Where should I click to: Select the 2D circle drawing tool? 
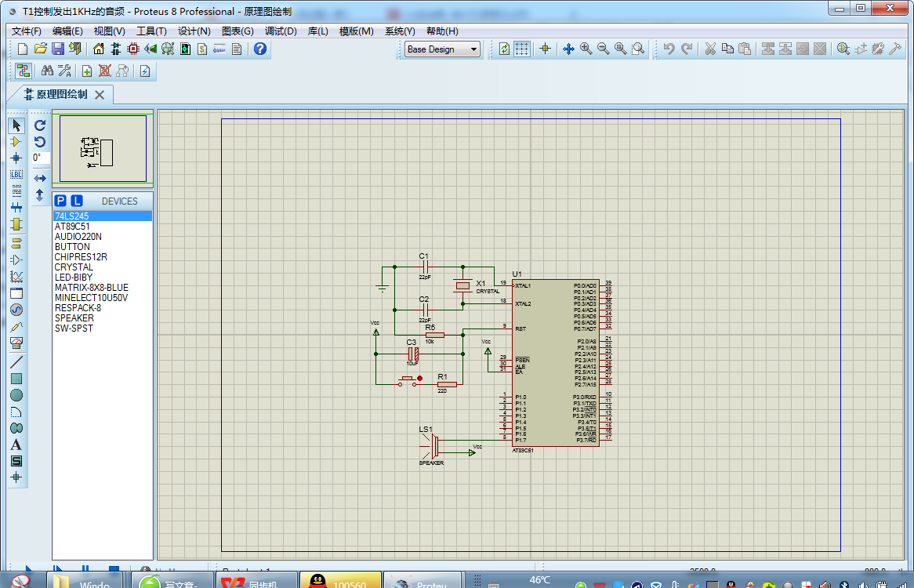(16, 395)
